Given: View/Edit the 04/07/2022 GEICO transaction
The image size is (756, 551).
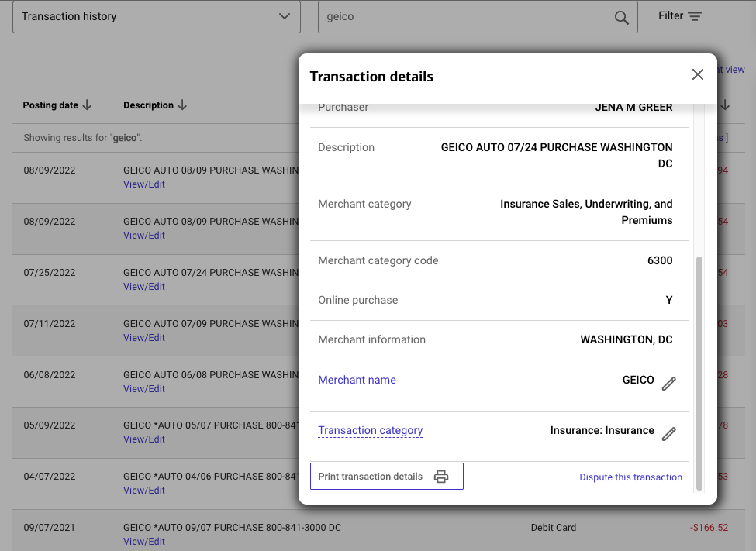Looking at the screenshot, I should (x=144, y=491).
